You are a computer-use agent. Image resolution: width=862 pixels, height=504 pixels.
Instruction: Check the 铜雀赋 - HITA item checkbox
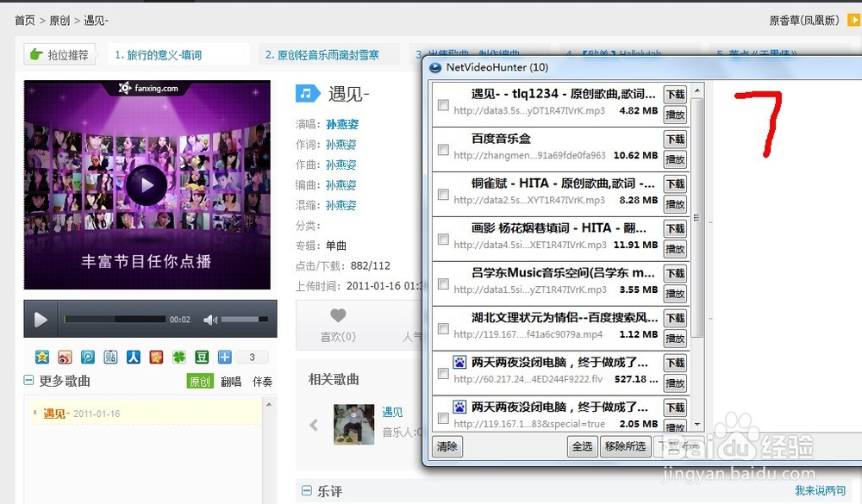coord(443,195)
